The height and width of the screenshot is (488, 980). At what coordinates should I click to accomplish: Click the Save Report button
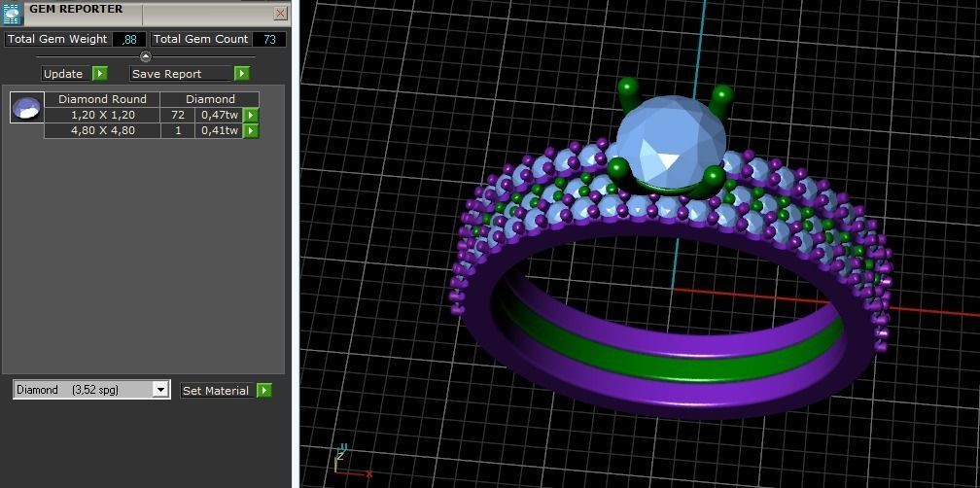click(182, 74)
